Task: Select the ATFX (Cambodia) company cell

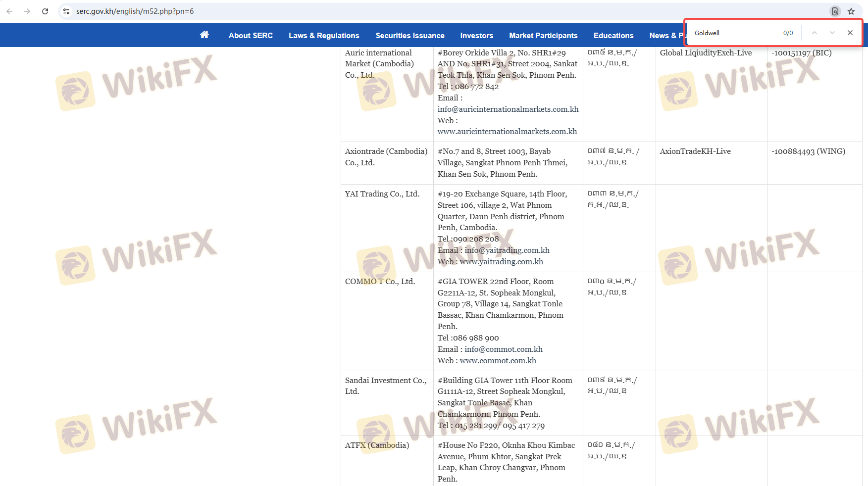Action: point(387,461)
